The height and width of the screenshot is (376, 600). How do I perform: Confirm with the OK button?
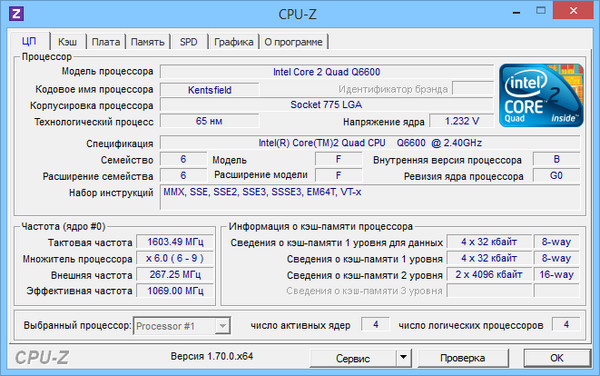[557, 358]
